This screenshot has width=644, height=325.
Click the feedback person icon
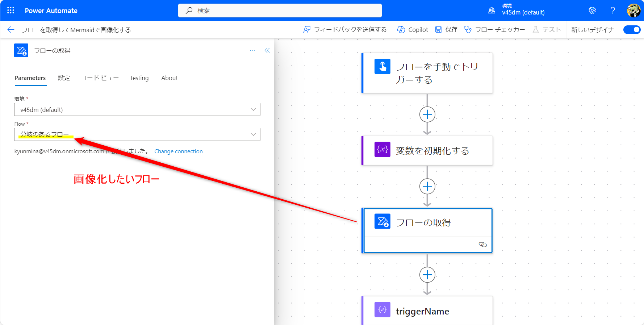tap(307, 30)
